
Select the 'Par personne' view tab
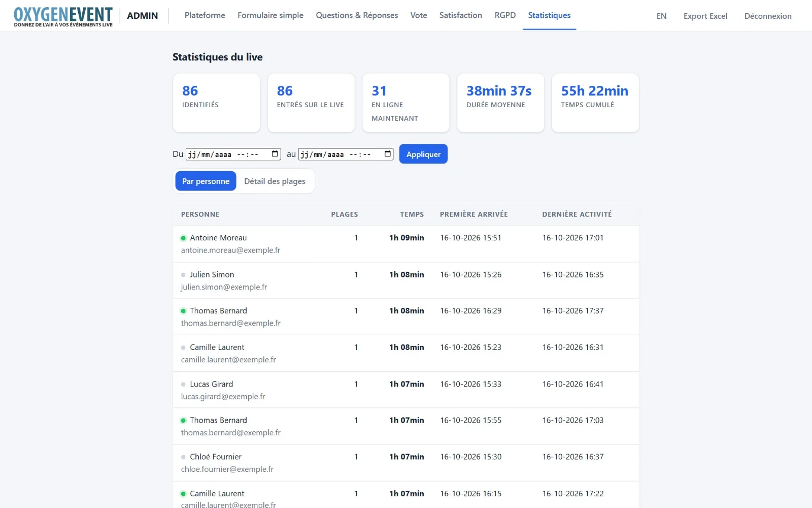pyautogui.click(x=206, y=181)
